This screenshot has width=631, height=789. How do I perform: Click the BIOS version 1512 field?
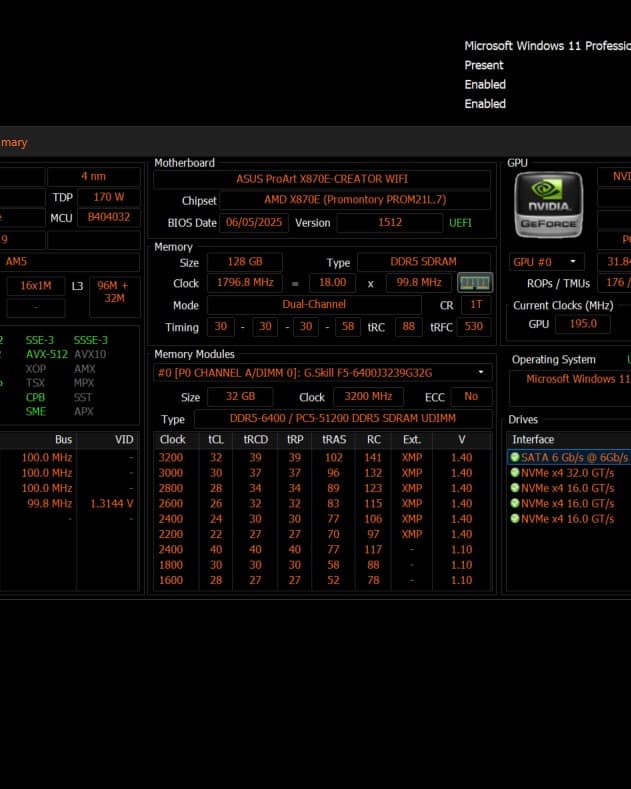(x=389, y=222)
